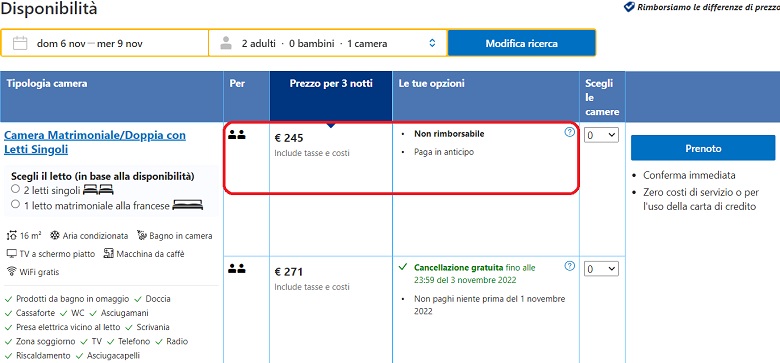Click the guest person icon
This screenshot has width=780, height=363.
[226, 43]
